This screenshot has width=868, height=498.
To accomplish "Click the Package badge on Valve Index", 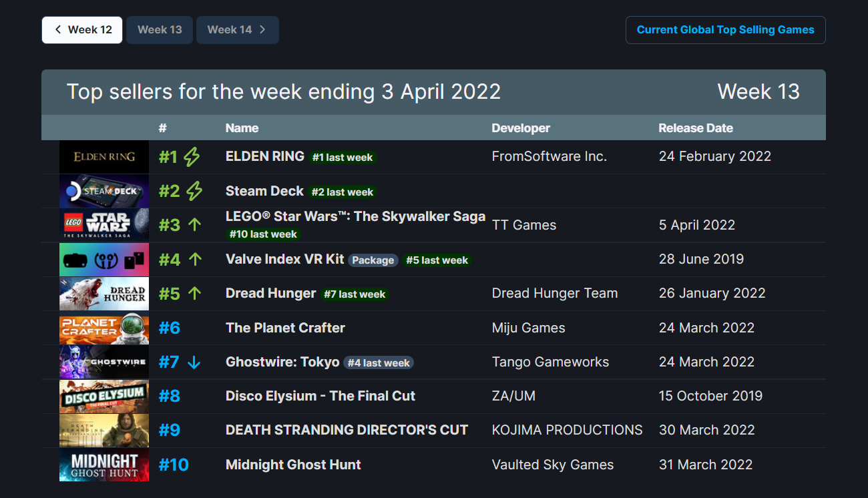I will coord(373,260).
